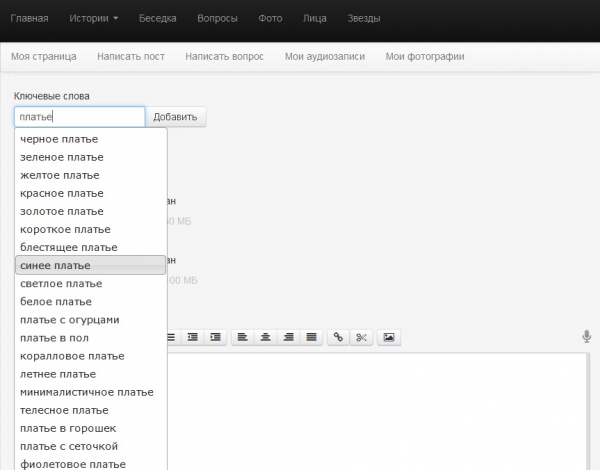Open Мои аудиозаписи
This screenshot has height=470, width=600.
325,57
